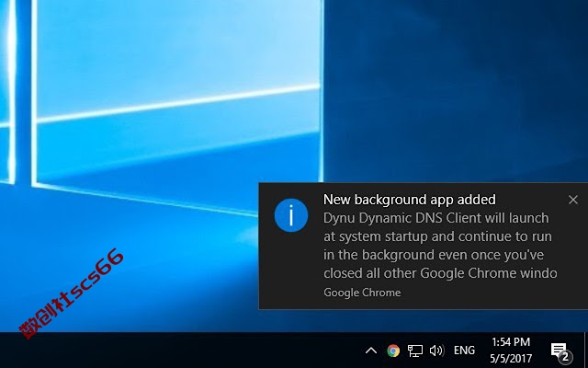Open the Google Chrome tray icon
588x368 pixels.
(x=393, y=351)
